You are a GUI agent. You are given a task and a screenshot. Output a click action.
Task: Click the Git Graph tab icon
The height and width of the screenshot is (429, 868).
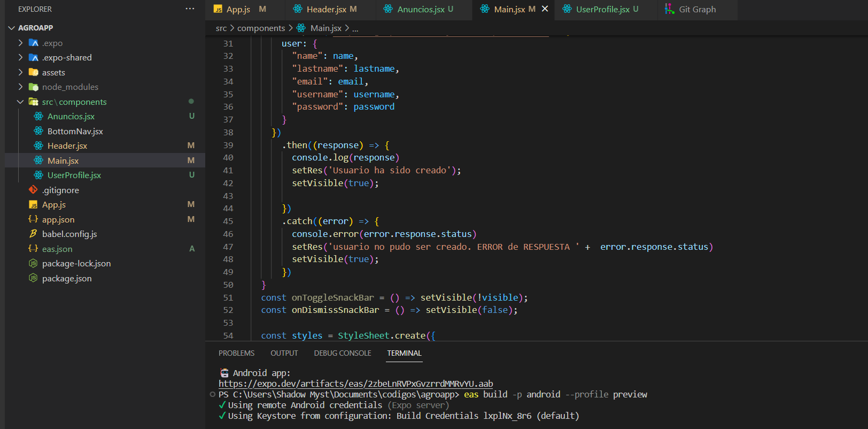point(669,9)
